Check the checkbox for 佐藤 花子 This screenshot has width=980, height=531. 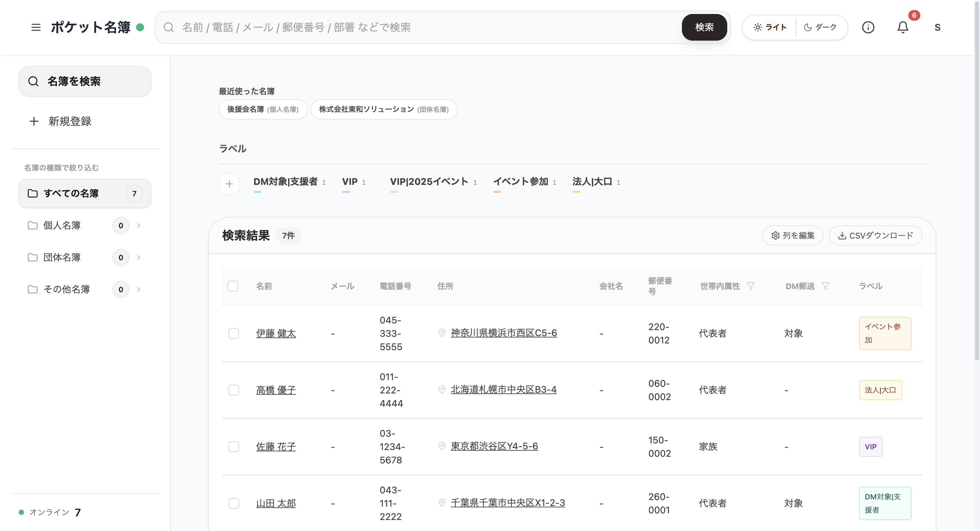(x=234, y=447)
